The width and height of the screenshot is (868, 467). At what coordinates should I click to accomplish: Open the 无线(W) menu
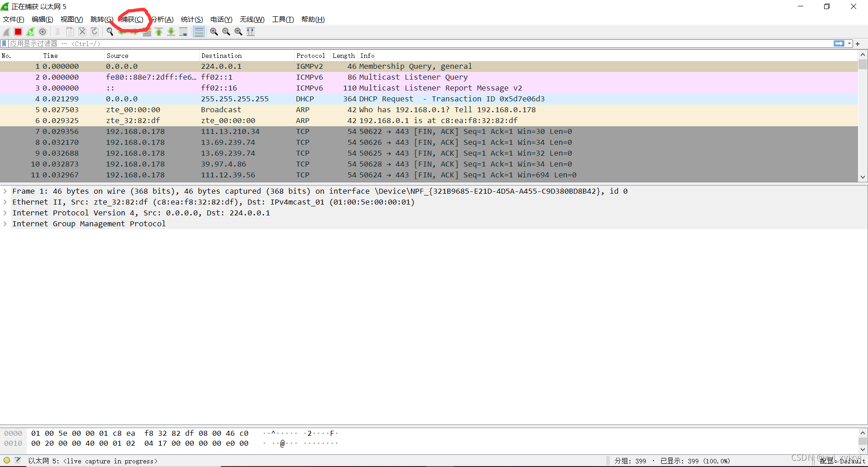point(252,19)
